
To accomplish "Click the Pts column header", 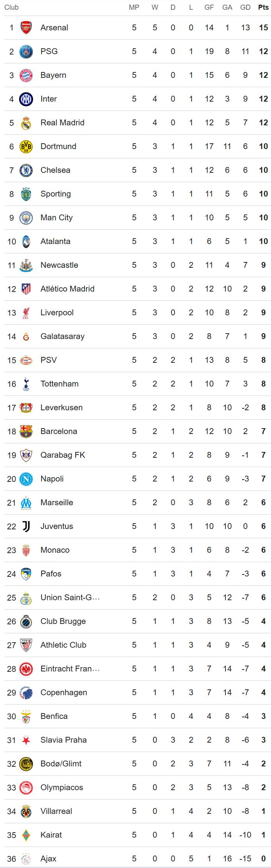I will coord(263,7).
